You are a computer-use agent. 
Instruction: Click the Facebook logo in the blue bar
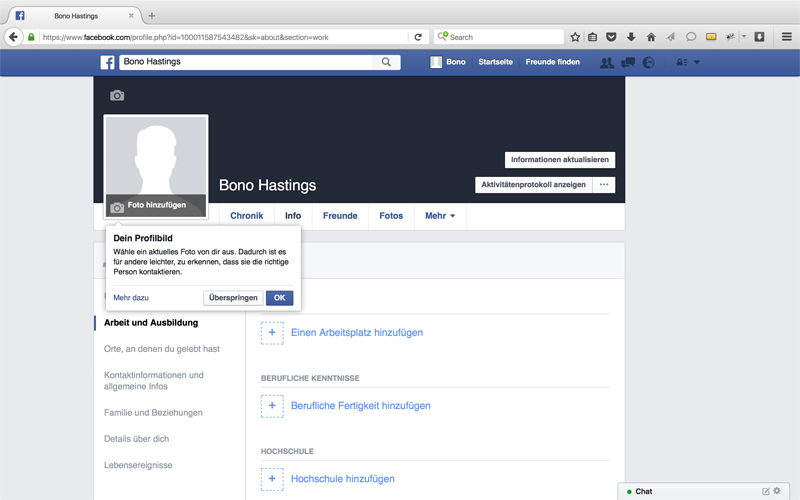tap(107, 62)
